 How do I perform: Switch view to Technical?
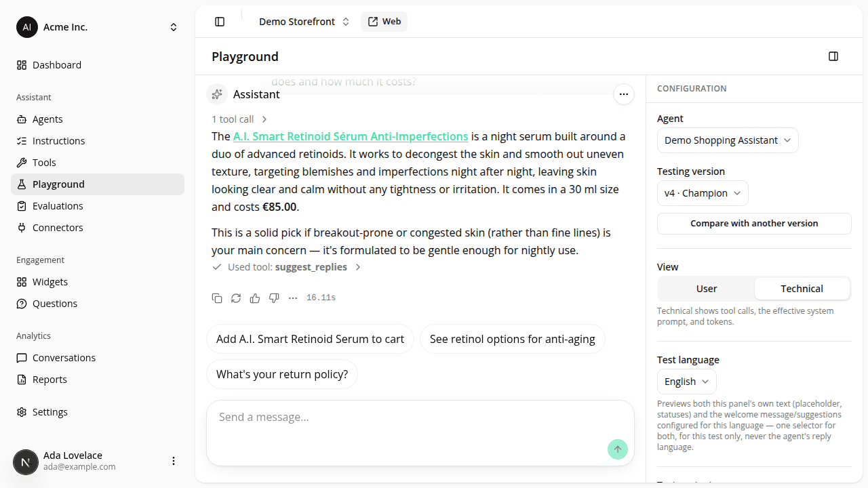802,289
